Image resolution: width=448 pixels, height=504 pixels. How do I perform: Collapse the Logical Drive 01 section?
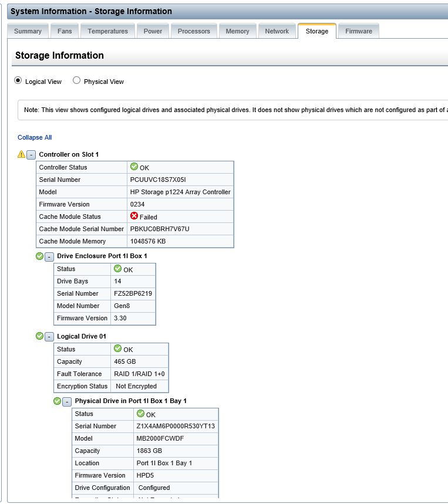(x=49, y=337)
